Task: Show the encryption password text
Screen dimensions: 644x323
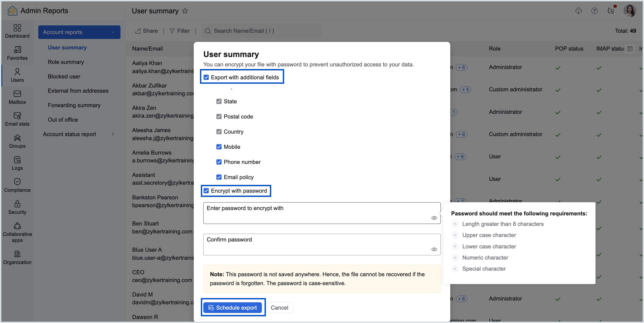Action: click(x=434, y=218)
